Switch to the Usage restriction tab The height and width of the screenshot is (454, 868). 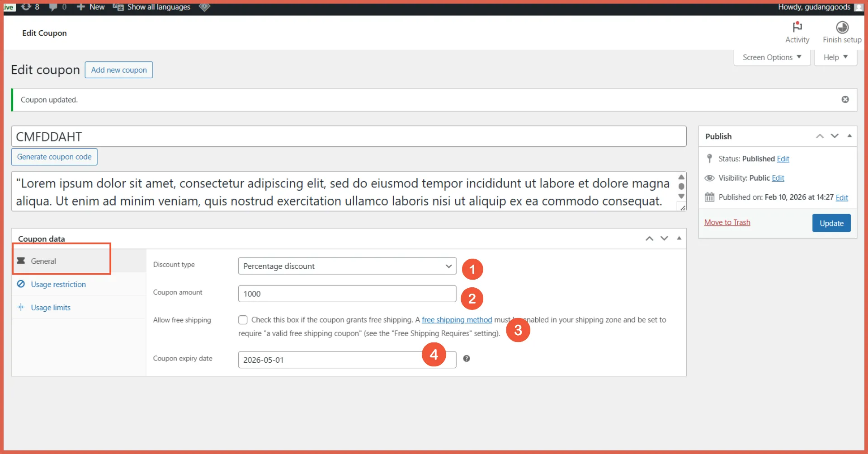click(x=58, y=284)
